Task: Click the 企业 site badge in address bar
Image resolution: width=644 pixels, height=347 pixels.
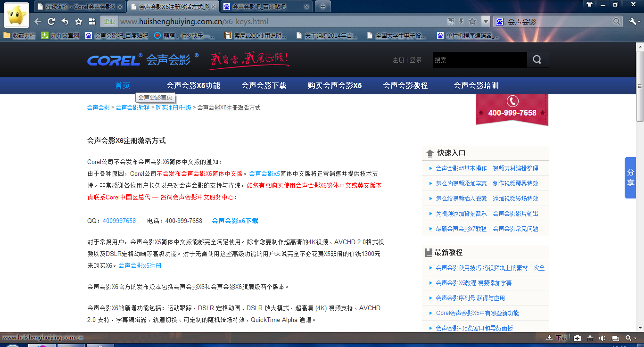Action: click(x=109, y=22)
